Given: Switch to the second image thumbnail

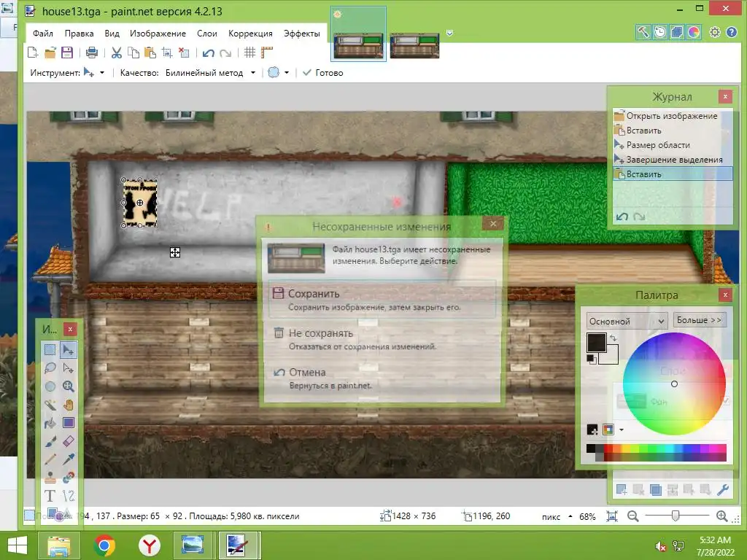Looking at the screenshot, I should click(x=414, y=46).
